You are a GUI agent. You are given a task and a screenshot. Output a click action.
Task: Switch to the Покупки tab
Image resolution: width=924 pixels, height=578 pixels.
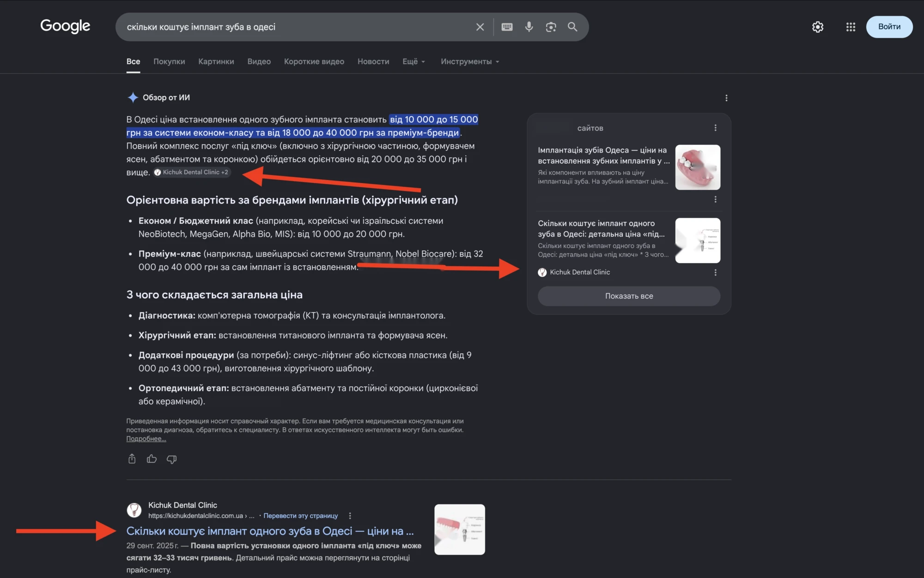pos(169,61)
